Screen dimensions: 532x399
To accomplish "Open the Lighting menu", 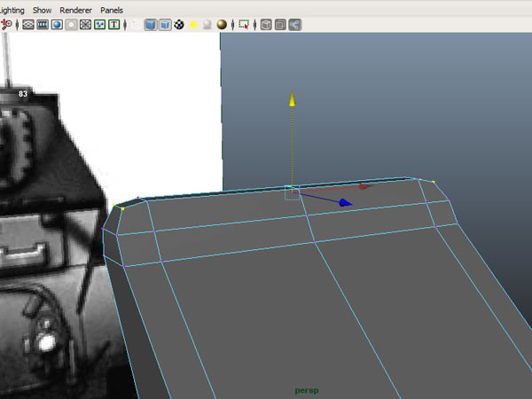I will click(x=12, y=9).
